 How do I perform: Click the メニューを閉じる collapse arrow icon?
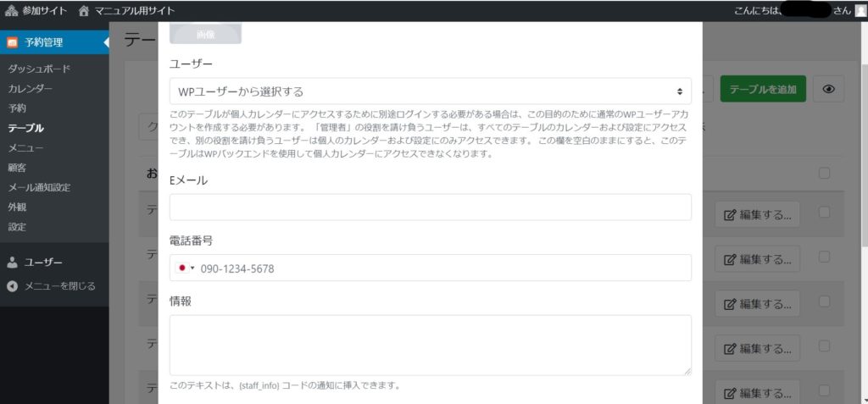[12, 286]
